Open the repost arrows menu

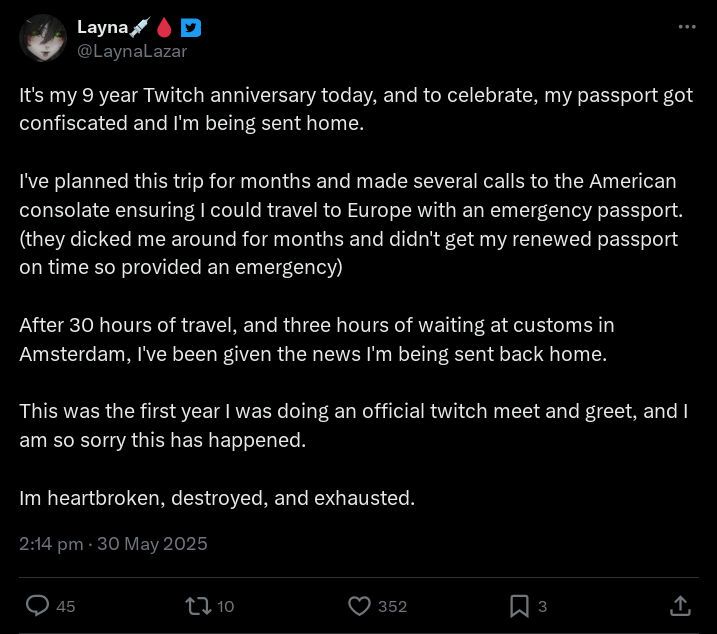197,605
